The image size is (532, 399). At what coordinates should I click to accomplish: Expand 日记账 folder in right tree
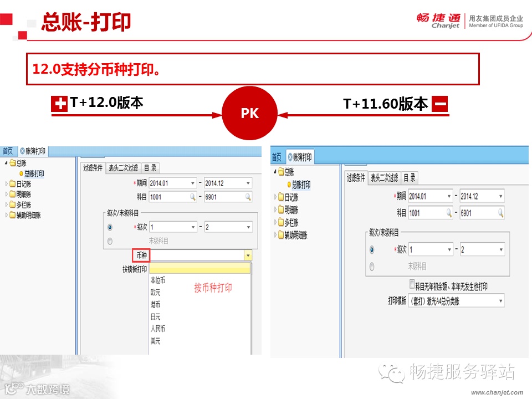pos(275,197)
